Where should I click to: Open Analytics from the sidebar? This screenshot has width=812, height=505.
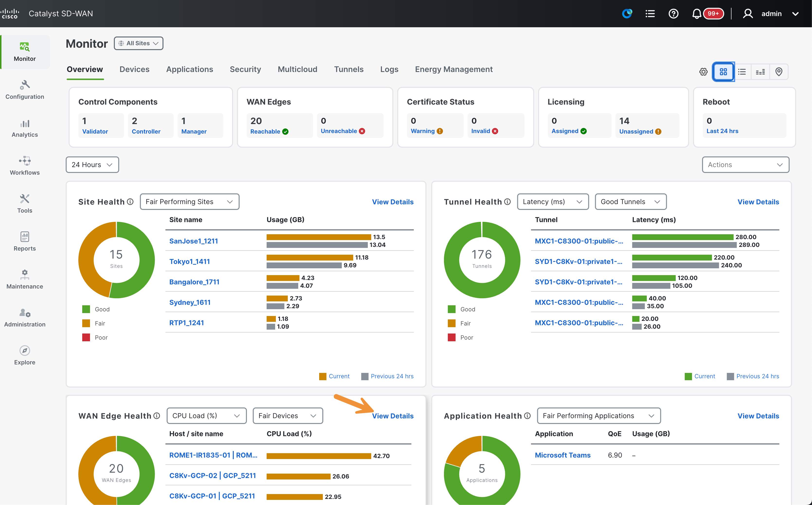[x=25, y=128]
